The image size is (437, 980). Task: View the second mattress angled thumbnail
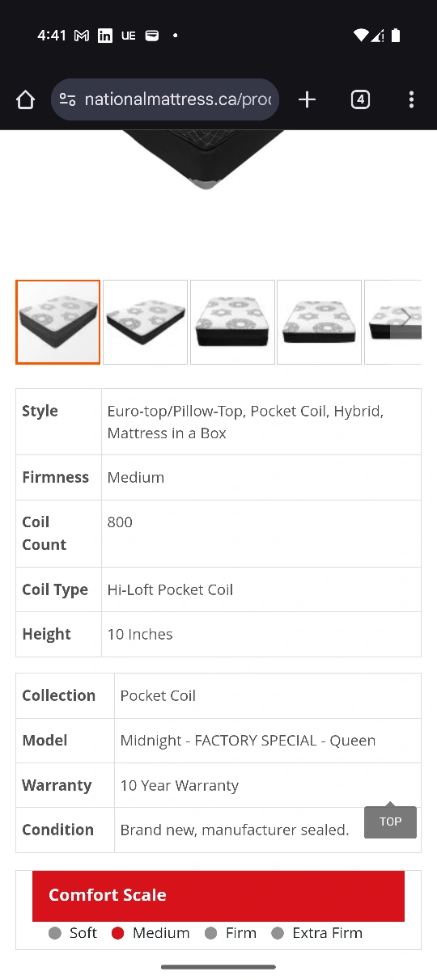146,322
